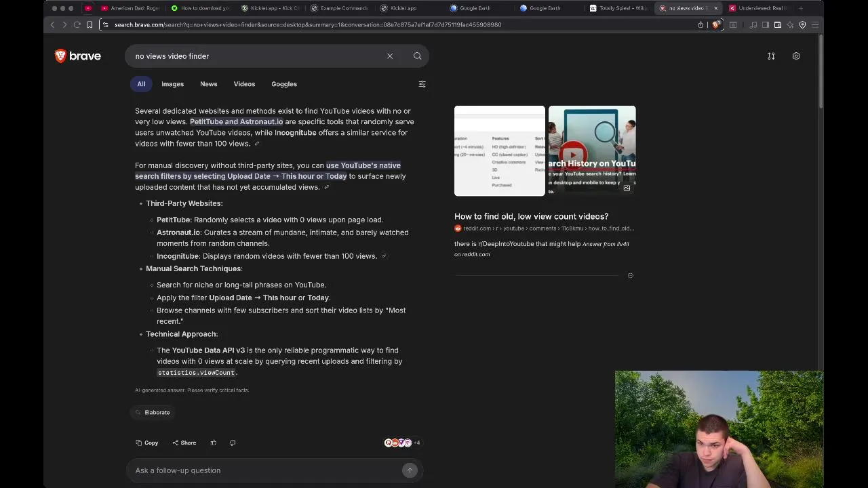Click the address bar URL

click(x=308, y=24)
